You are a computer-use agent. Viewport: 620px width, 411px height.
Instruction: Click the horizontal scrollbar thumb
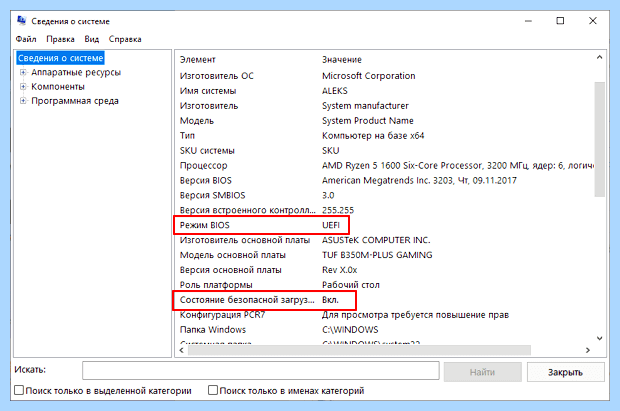point(359,350)
